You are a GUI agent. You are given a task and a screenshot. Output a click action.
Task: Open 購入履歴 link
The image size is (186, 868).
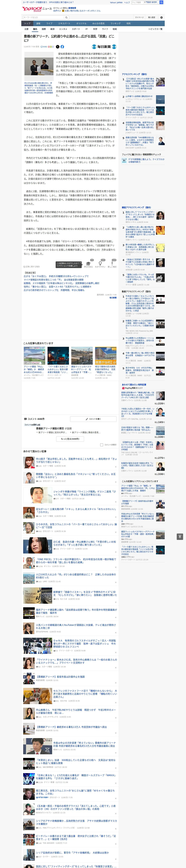coord(152,18)
